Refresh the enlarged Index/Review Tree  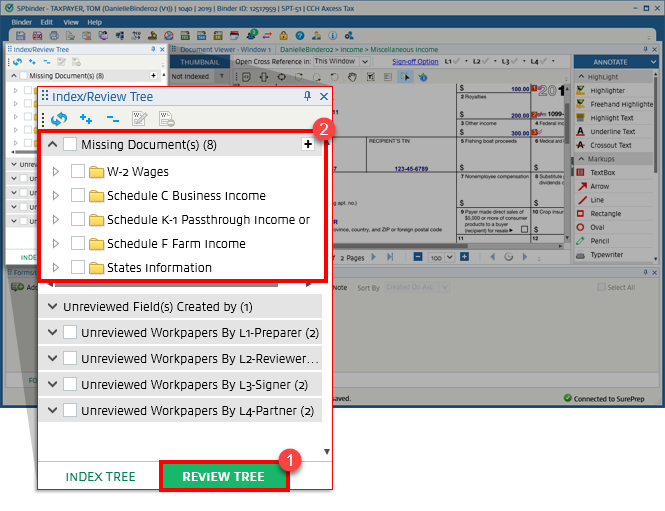click(59, 119)
